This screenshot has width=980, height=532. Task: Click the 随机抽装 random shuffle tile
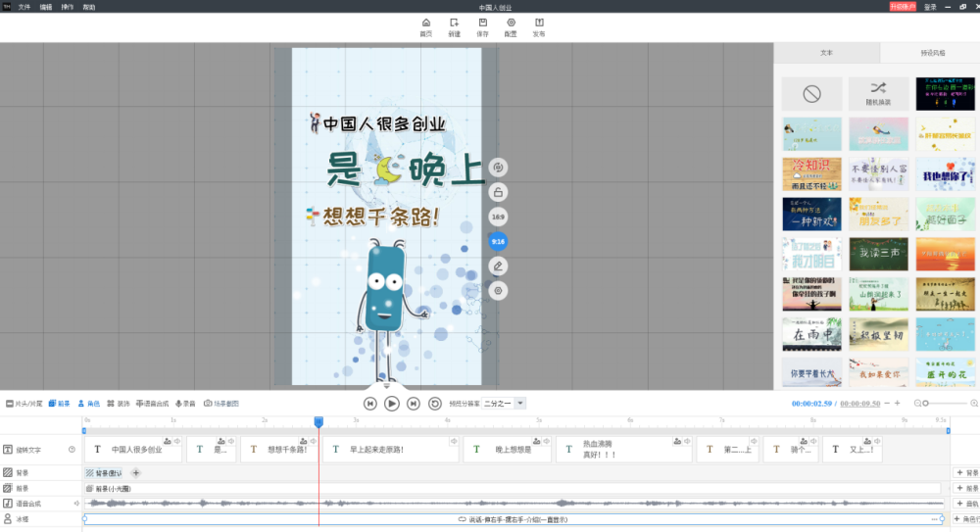point(878,94)
